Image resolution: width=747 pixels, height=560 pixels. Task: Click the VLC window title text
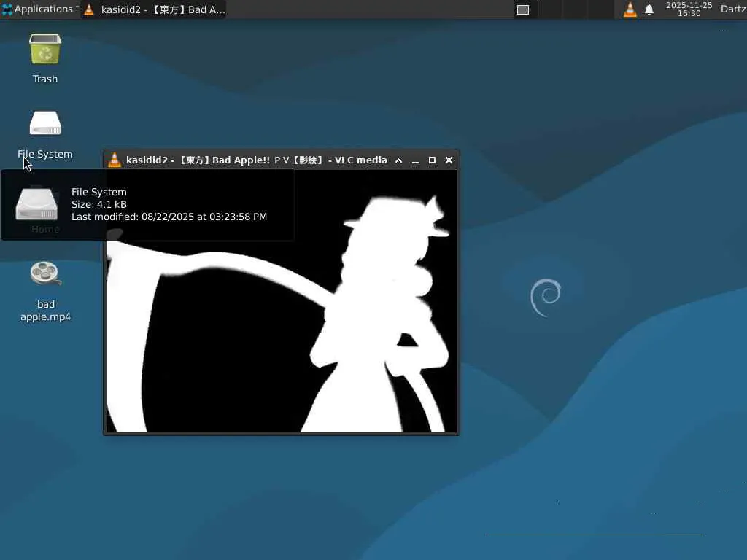click(256, 160)
